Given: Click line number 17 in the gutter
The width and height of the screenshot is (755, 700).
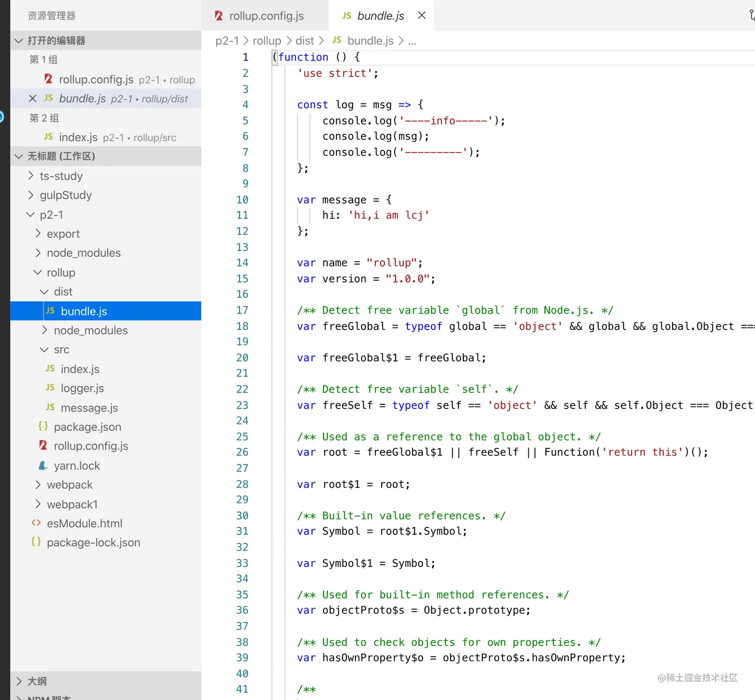Looking at the screenshot, I should (242, 310).
